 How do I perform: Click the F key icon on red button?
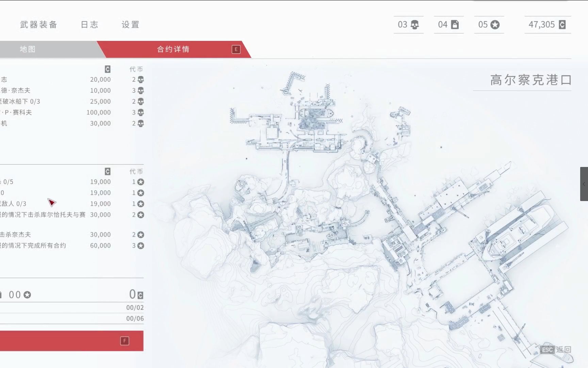[125, 341]
